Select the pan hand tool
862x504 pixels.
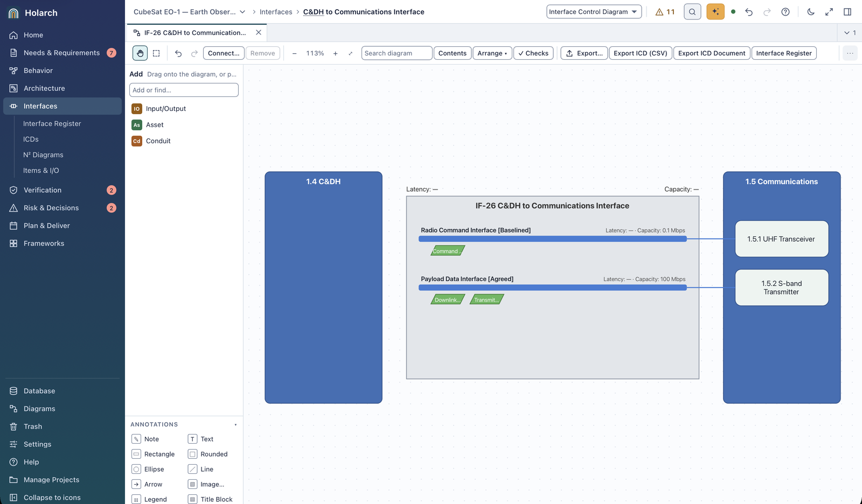140,53
